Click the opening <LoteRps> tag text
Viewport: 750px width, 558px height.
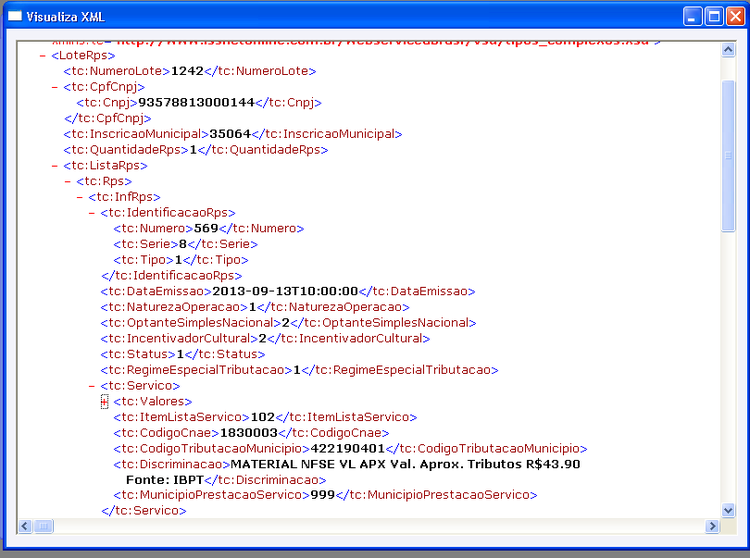83,56
